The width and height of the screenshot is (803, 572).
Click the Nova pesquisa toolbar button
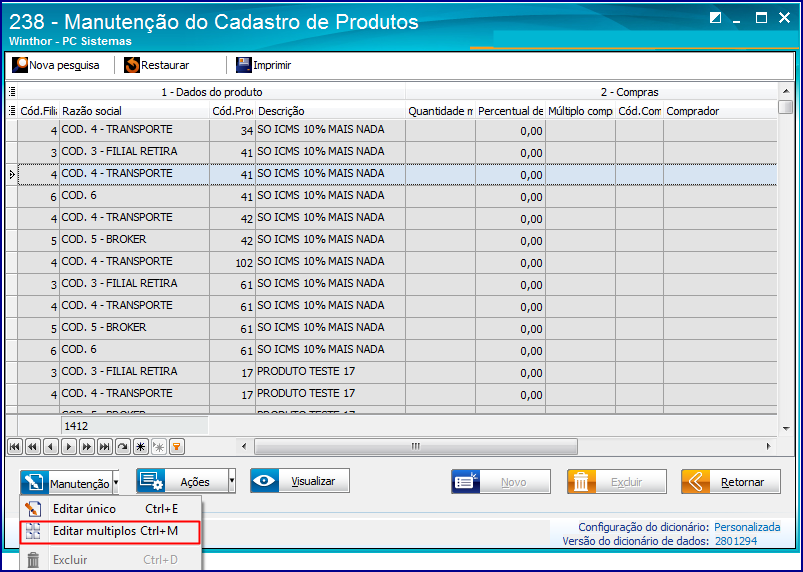click(56, 66)
